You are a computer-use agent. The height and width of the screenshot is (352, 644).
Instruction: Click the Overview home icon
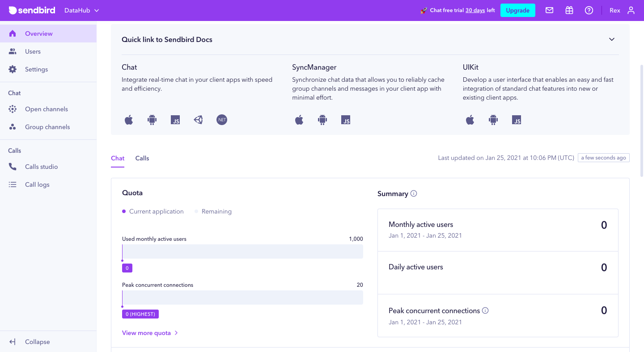(13, 34)
